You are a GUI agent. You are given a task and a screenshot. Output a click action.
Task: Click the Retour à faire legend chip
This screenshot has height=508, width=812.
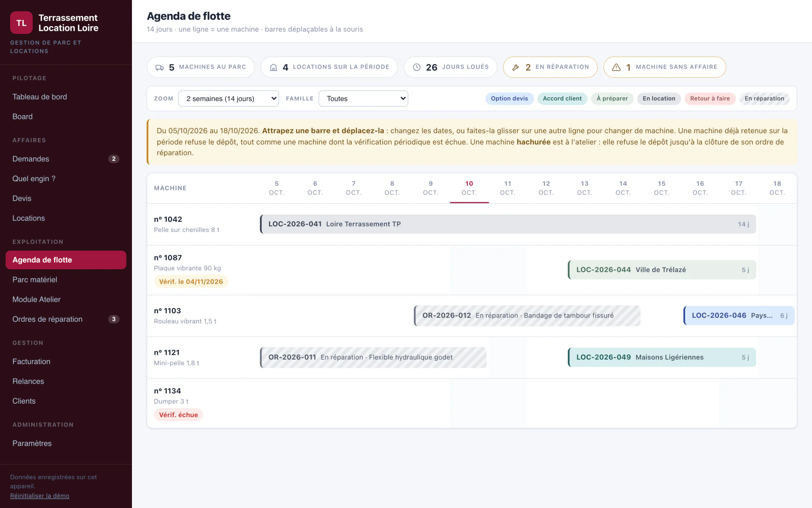[710, 99]
